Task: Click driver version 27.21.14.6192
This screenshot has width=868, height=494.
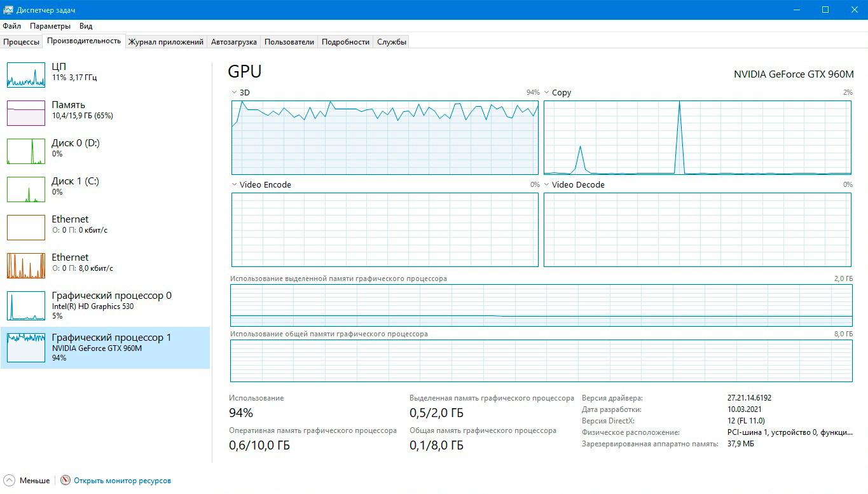Action: point(749,398)
